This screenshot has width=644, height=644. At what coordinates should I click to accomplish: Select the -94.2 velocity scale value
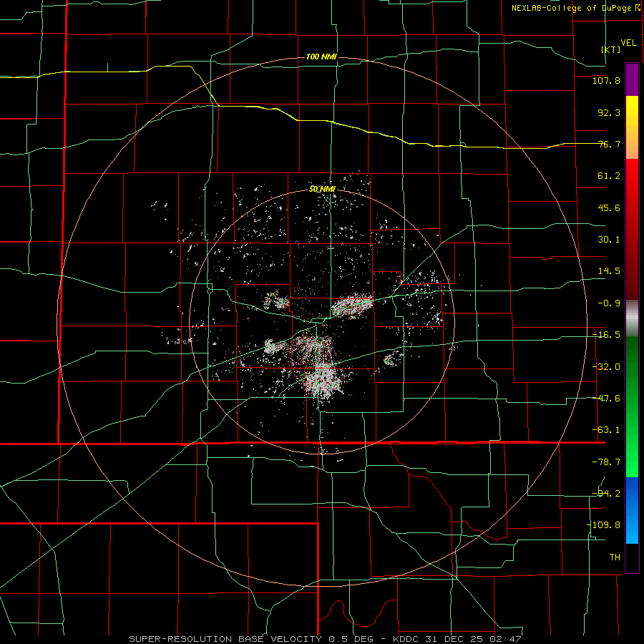[606, 493]
